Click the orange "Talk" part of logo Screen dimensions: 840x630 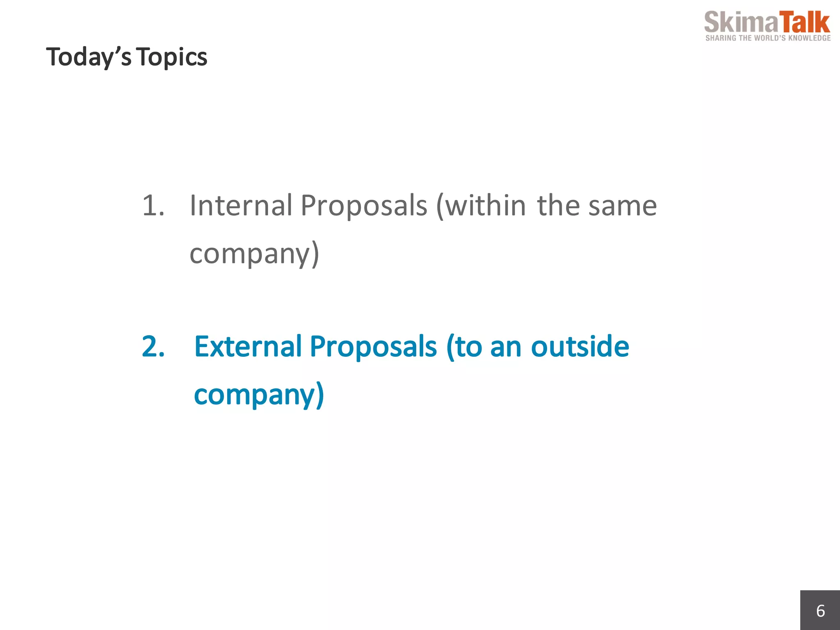click(x=804, y=22)
